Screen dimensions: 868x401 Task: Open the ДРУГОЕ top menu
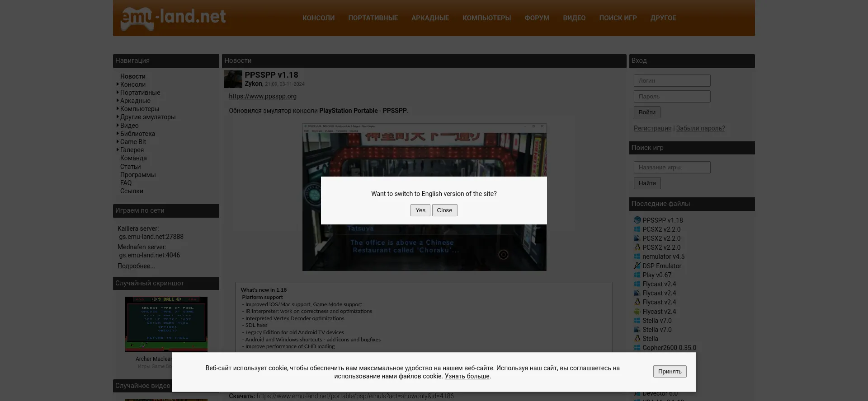[663, 18]
